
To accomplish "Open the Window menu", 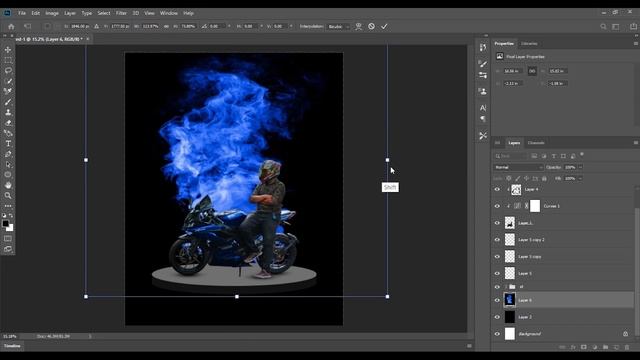I will coord(169,13).
